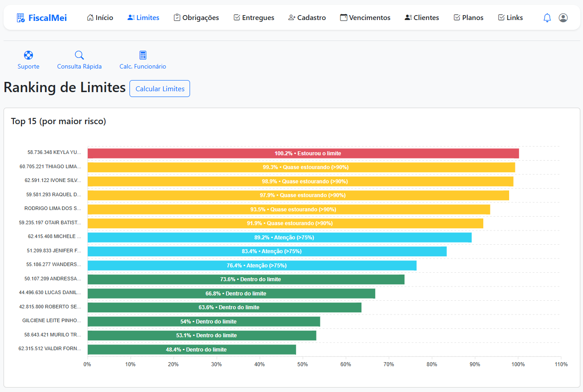Click the Suporte lifebuoy icon
Viewport: 583px width, 392px height.
tap(28, 55)
